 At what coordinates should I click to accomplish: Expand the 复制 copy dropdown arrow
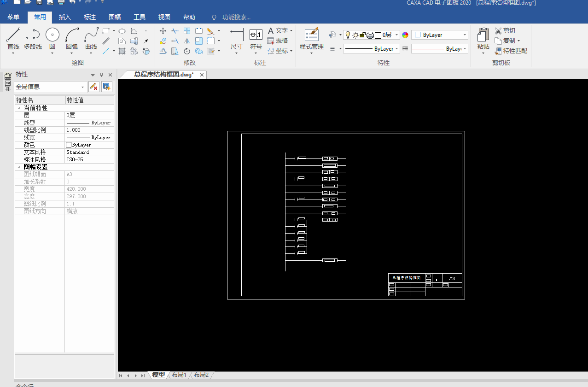(518, 41)
